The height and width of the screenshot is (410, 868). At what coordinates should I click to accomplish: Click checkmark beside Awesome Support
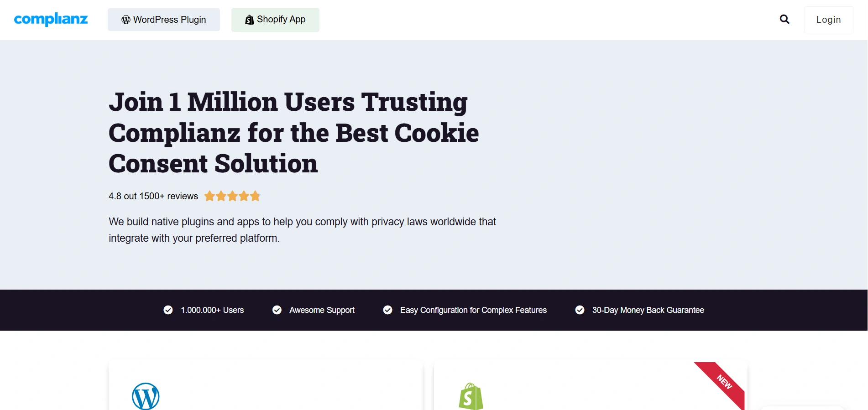coord(277,310)
